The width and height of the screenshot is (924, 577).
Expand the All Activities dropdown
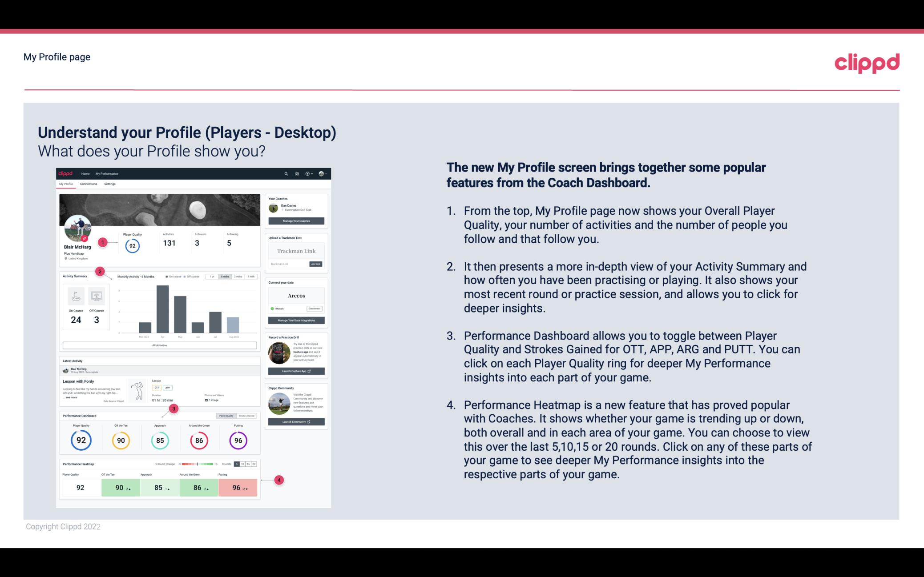tap(159, 346)
